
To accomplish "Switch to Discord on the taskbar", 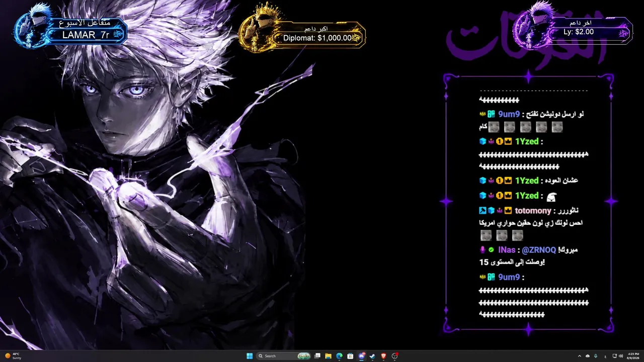I will point(361,356).
